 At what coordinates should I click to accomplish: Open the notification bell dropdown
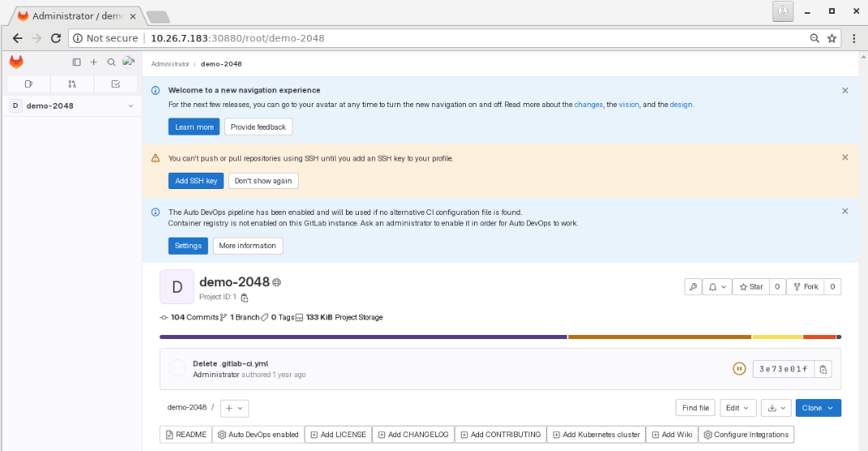pos(718,287)
